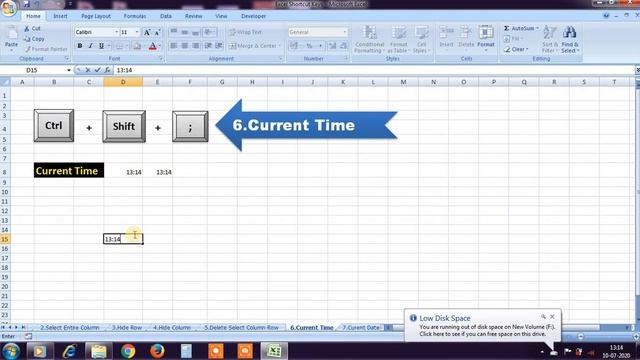Select row 15 header
The width and height of the screenshot is (640, 360).
click(5, 239)
